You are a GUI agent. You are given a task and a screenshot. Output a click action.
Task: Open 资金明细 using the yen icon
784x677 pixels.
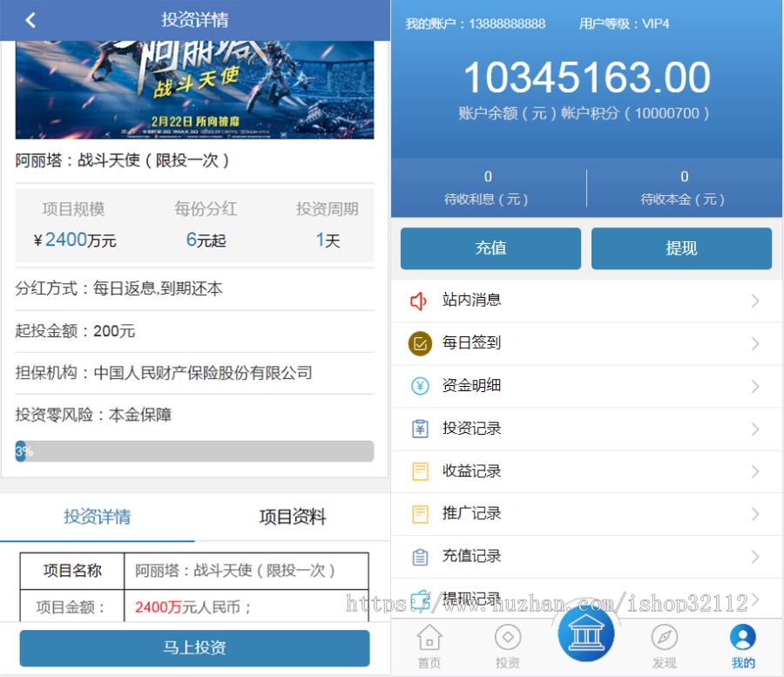pyautogui.click(x=419, y=385)
